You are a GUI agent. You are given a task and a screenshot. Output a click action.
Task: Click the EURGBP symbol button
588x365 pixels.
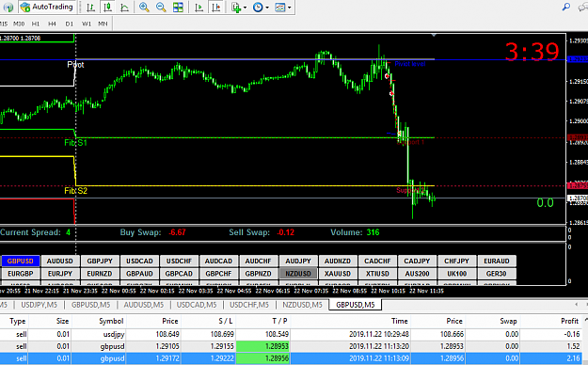tap(21, 274)
